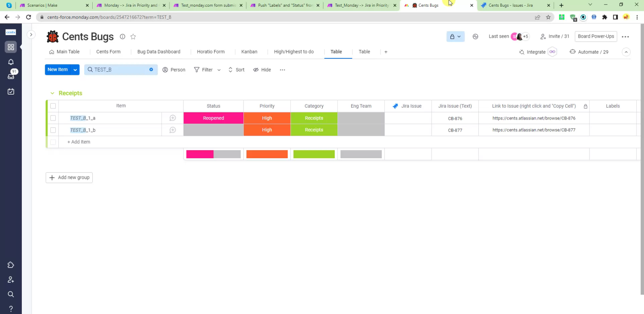Collapse the Receipts group

[x=52, y=93]
